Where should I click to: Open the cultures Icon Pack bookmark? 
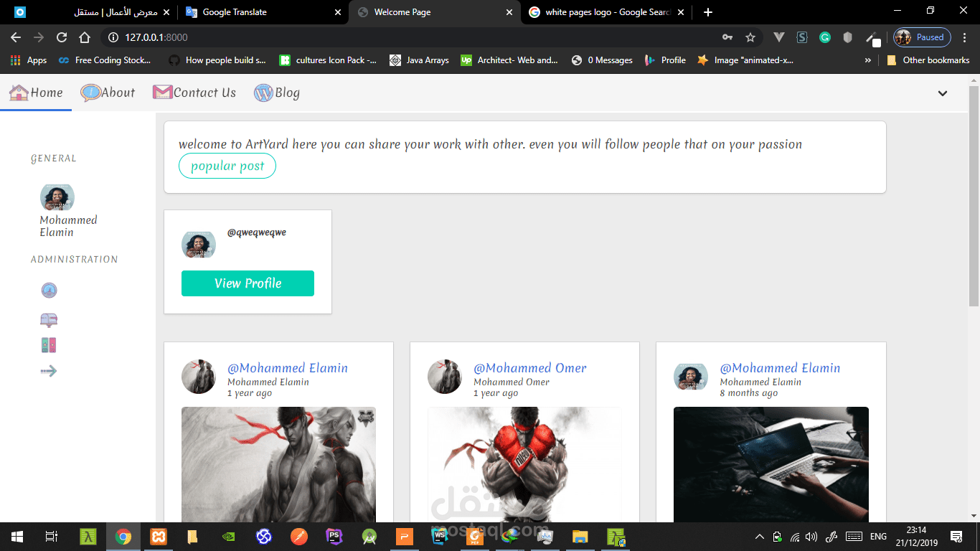(328, 60)
